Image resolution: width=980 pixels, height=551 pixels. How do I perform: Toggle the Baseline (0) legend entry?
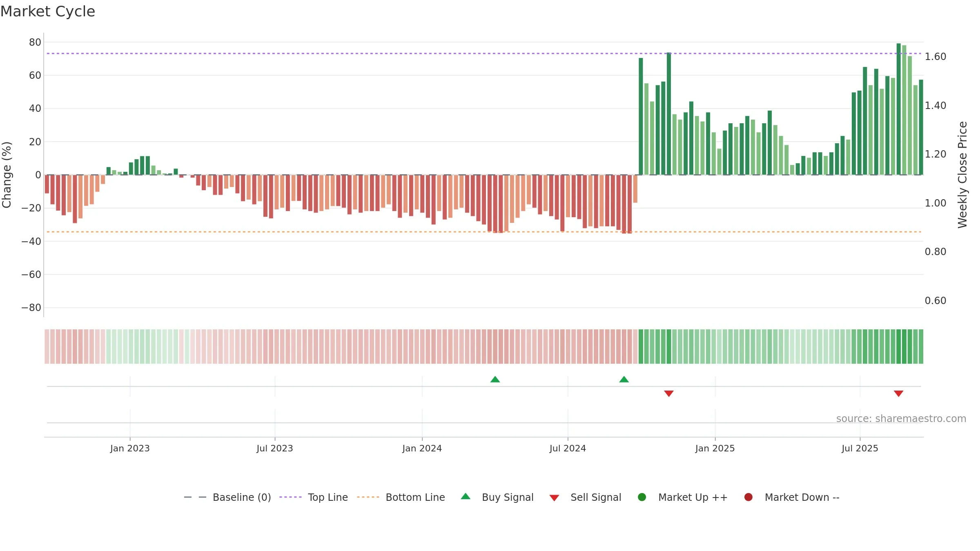227,497
